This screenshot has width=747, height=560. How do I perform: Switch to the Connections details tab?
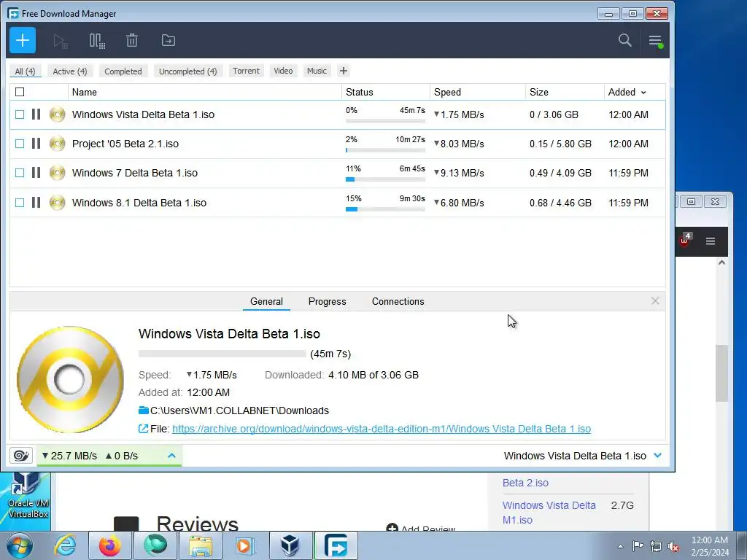tap(398, 301)
